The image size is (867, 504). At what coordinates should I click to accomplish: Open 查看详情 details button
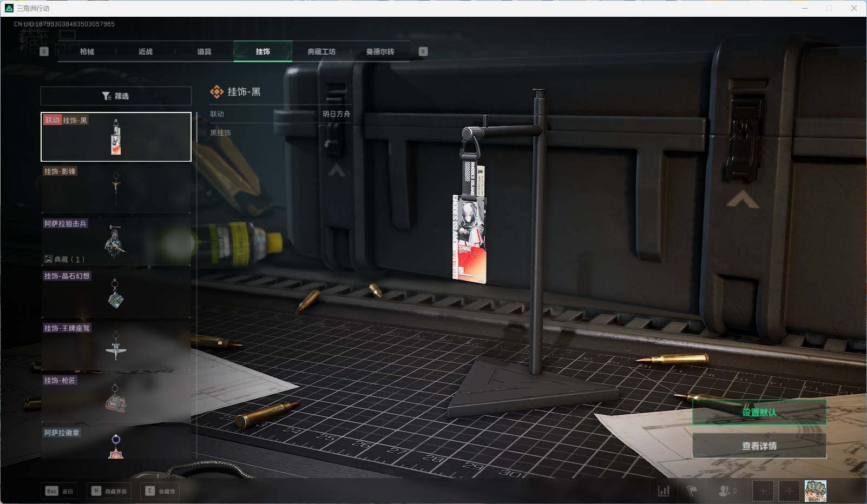[x=759, y=446]
